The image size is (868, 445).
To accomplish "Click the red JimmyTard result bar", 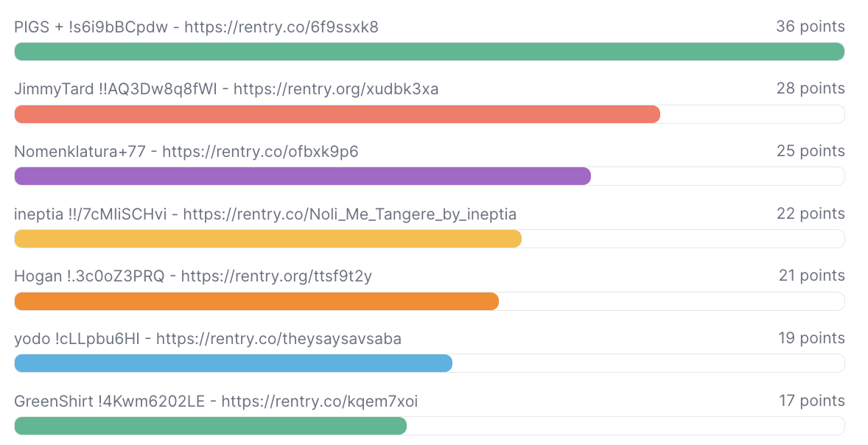I will [x=337, y=115].
